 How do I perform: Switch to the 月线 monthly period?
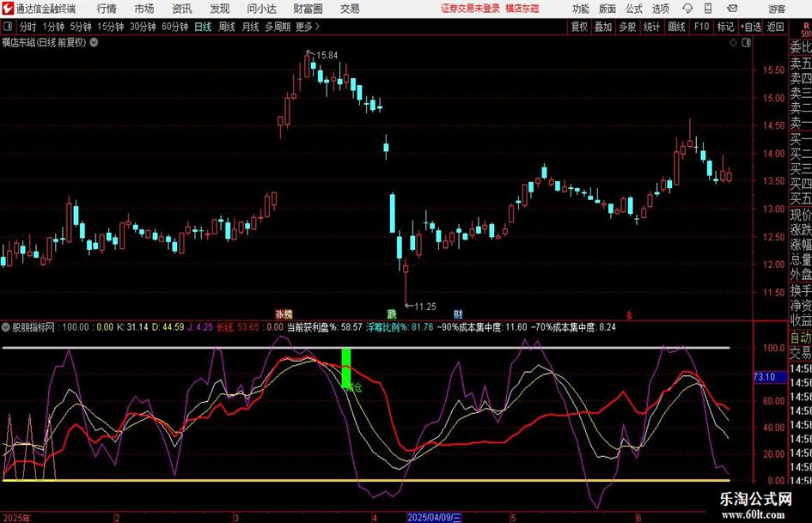tap(250, 27)
